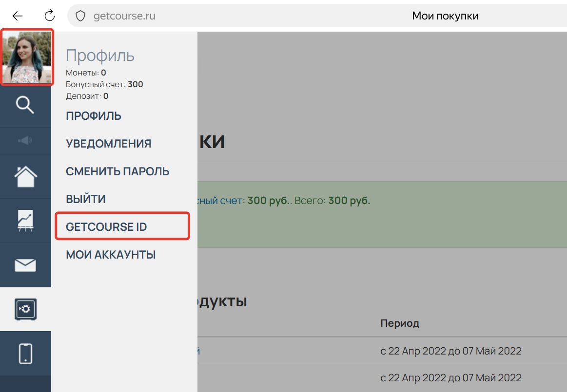The height and width of the screenshot is (392, 567).
Task: Select СМЕНИТЬ ПАРОЛЬ in profile menu
Action: click(117, 171)
